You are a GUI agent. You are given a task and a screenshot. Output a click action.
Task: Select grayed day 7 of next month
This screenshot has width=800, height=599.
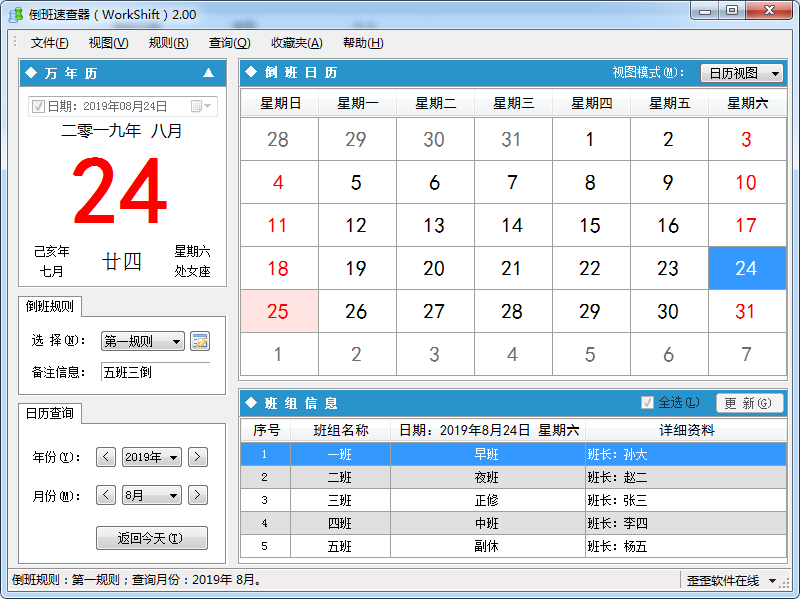click(747, 354)
